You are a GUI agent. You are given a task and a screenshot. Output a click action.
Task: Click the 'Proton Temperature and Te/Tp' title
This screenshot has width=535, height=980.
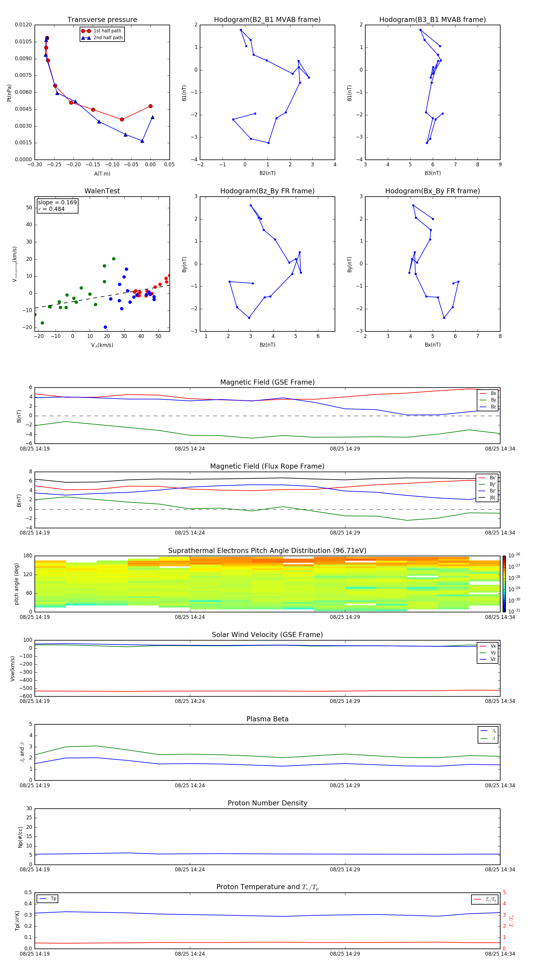point(267,887)
